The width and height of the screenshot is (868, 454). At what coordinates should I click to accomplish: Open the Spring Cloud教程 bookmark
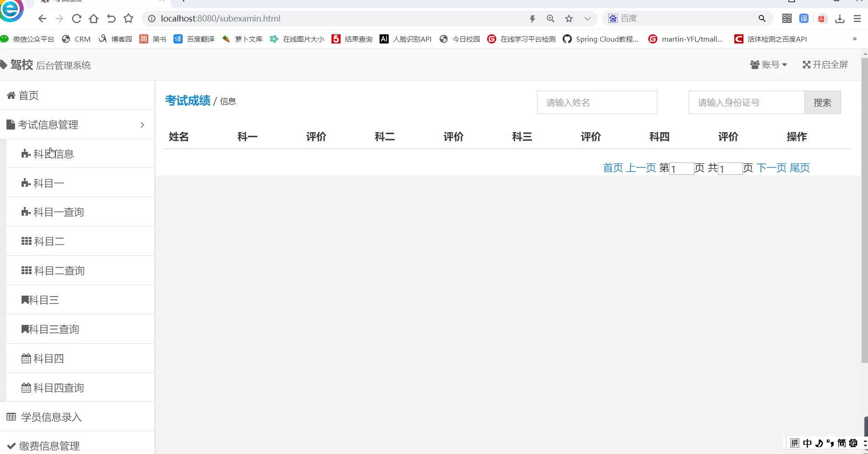pyautogui.click(x=602, y=39)
